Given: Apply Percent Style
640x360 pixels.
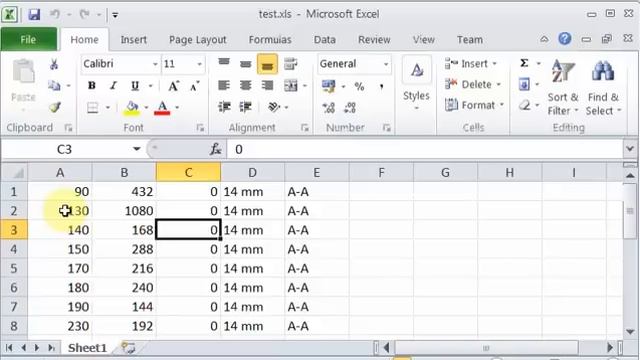Looking at the screenshot, I should click(x=359, y=86).
